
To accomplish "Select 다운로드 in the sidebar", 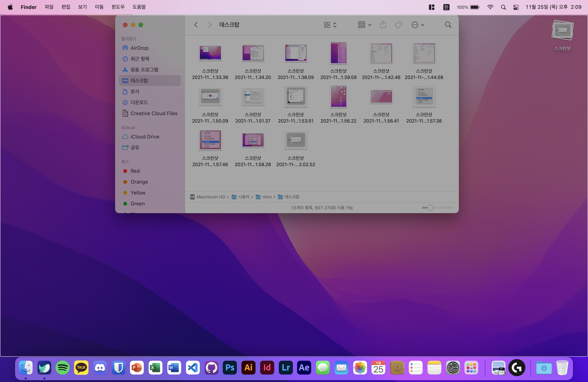I will [x=139, y=102].
